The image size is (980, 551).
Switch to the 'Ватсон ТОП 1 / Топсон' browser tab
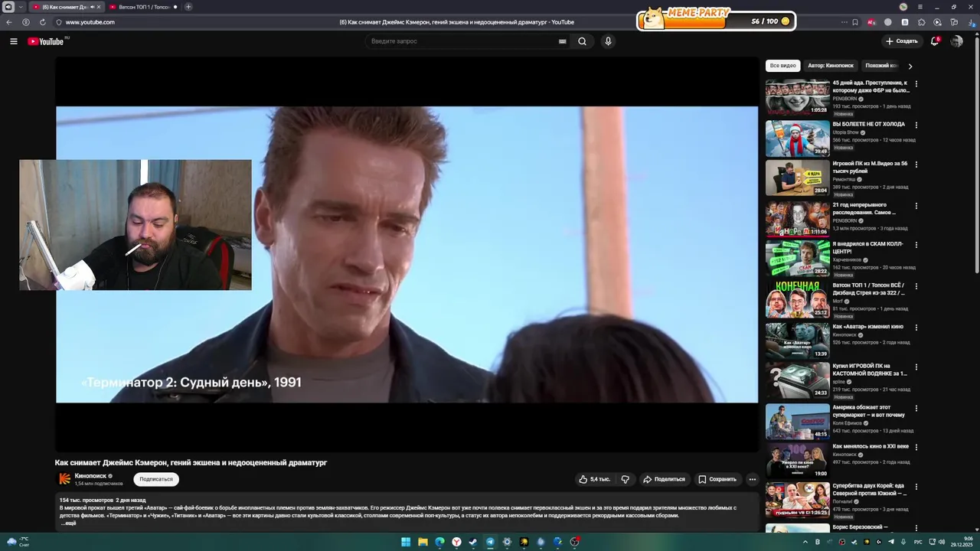click(x=143, y=7)
